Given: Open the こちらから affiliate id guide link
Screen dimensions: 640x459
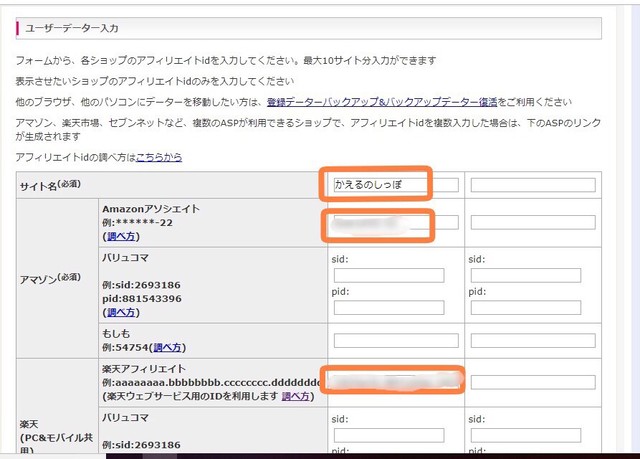Looking at the screenshot, I should point(159,157).
